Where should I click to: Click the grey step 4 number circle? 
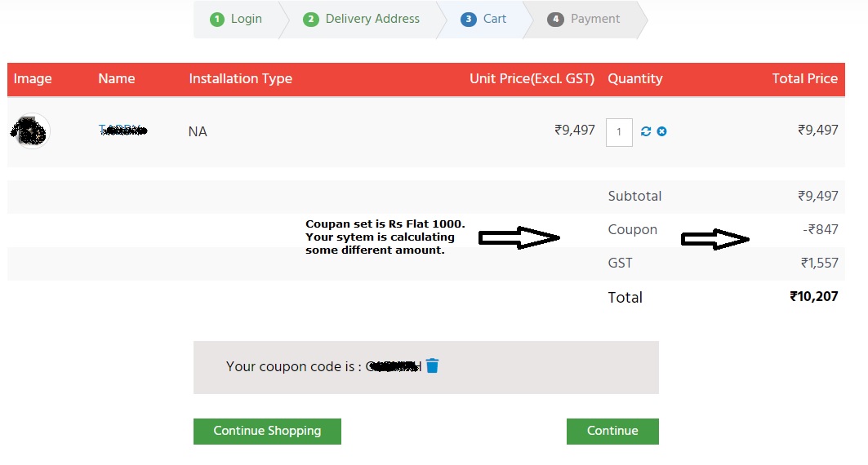pyautogui.click(x=555, y=20)
